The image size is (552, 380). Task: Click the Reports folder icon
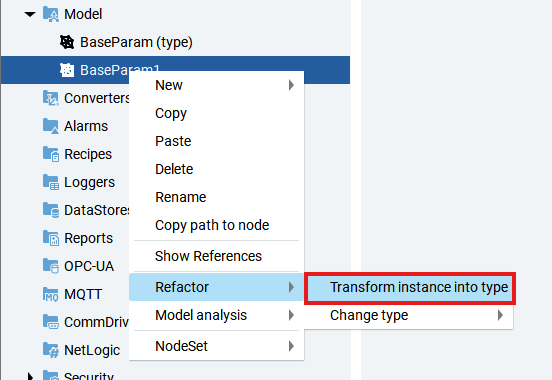[x=51, y=238]
